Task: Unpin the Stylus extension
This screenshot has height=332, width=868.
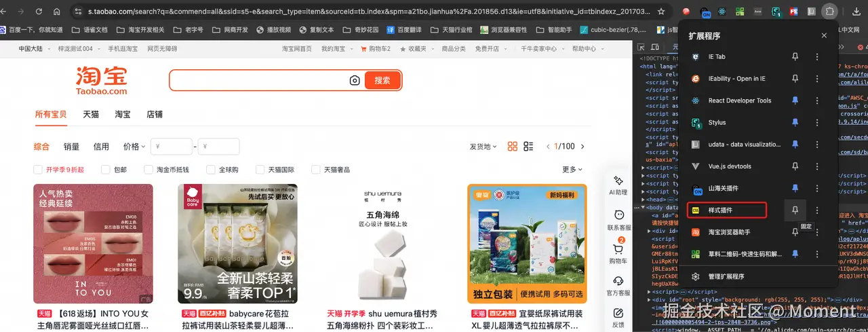Action: 795,122
